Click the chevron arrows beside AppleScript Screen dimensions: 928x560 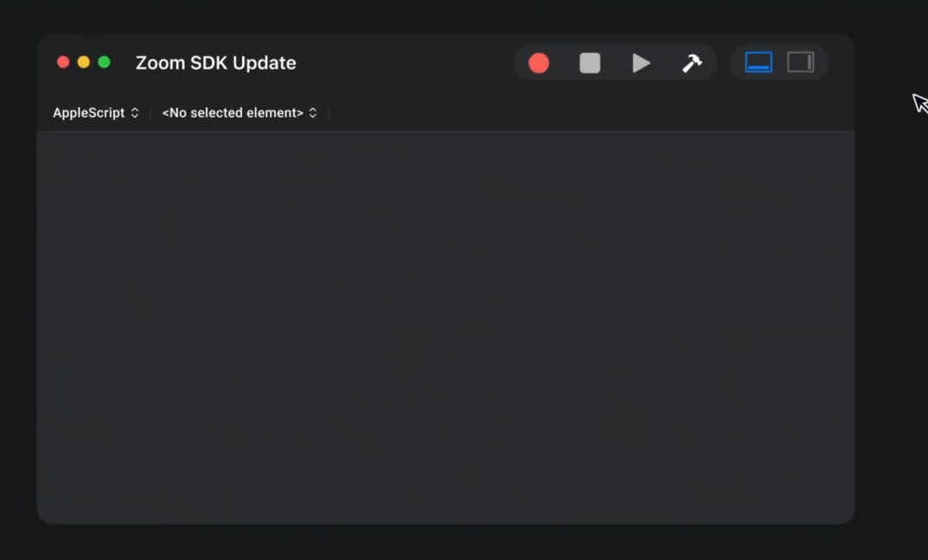[x=135, y=113]
